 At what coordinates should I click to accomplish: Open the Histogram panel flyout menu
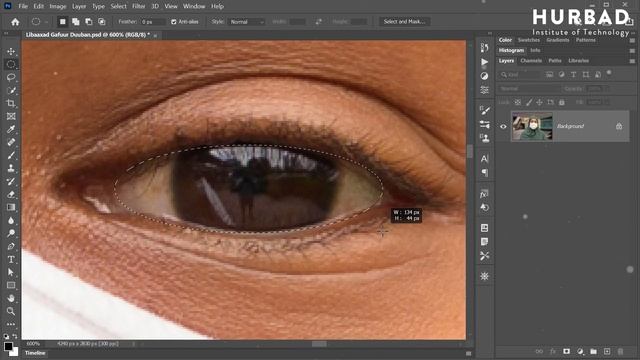tap(632, 51)
